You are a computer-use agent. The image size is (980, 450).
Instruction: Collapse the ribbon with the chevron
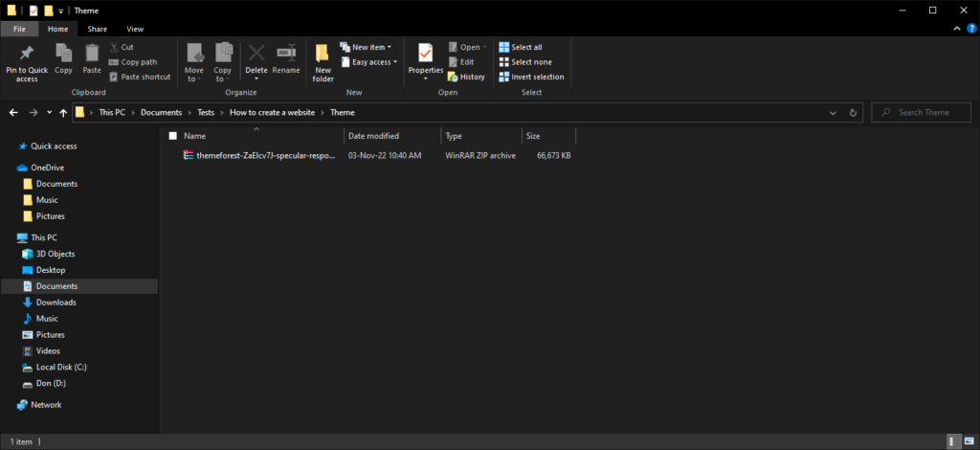tap(957, 29)
